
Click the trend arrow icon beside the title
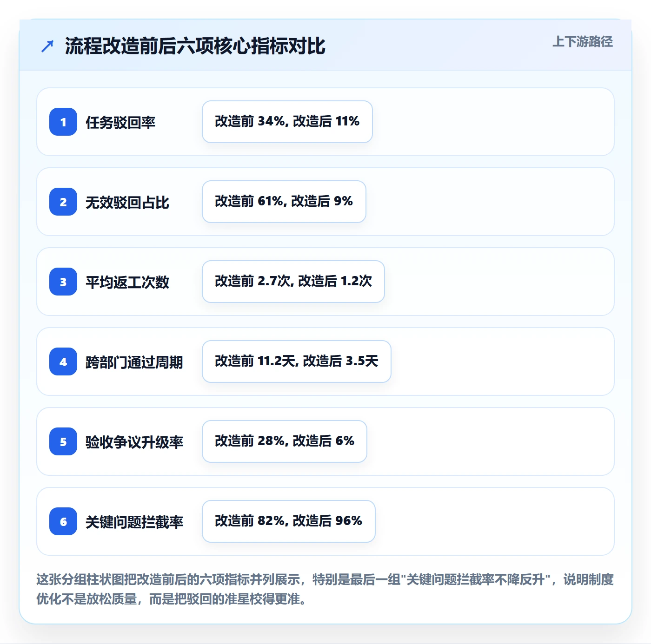[47, 46]
